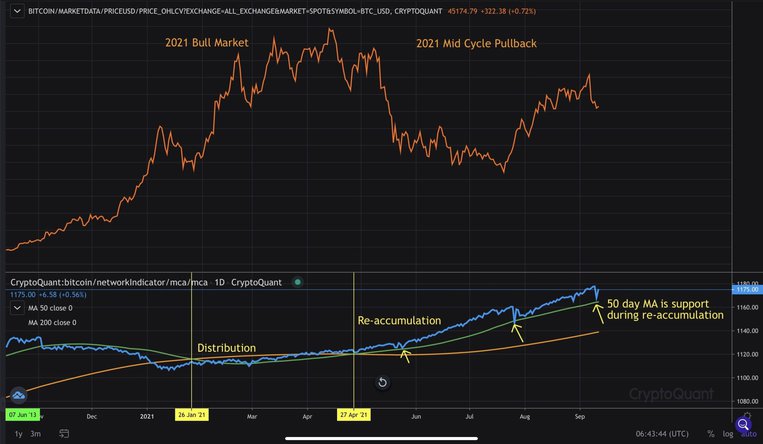Click the blue 1175.00 price axis label
This screenshot has height=444, width=763.
(747, 289)
